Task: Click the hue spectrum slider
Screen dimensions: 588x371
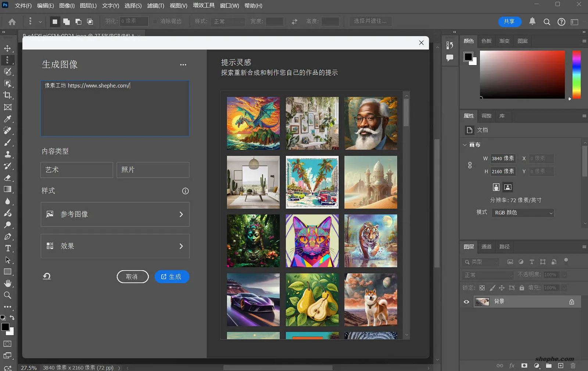Action: point(577,75)
